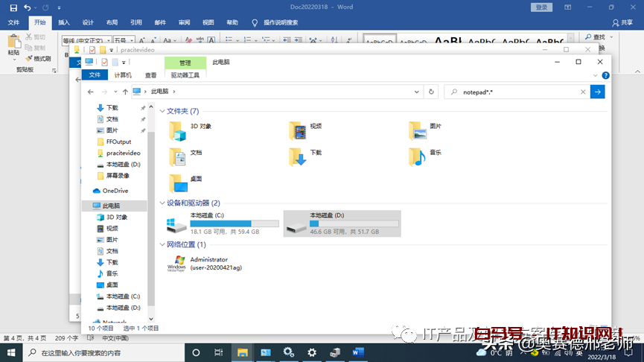Switch to the 查看 ribbon tab
Viewport: 644px width, 362px height.
tap(151, 75)
